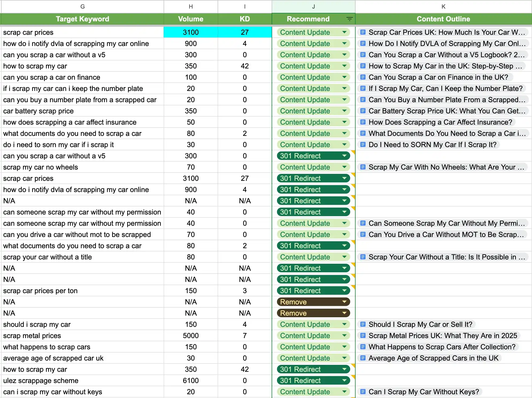The width and height of the screenshot is (532, 398).
Task: Open the first Remove dropdown arrow
Action: [x=344, y=302]
